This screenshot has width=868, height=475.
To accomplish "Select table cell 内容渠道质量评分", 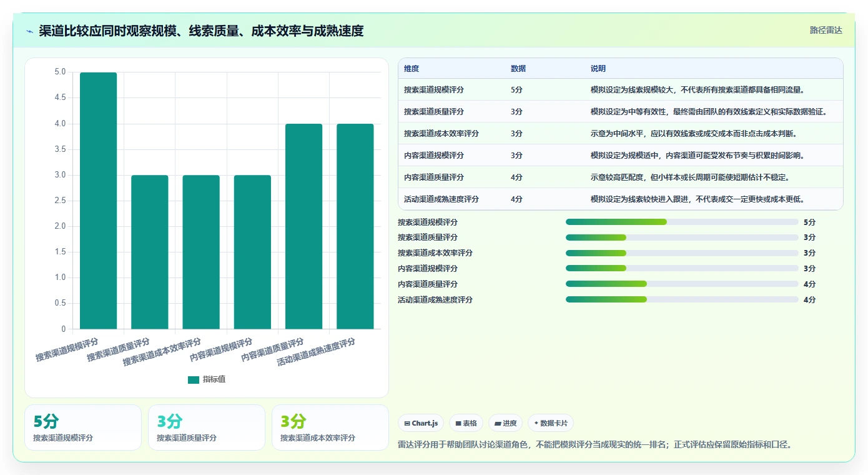I will click(x=434, y=177).
